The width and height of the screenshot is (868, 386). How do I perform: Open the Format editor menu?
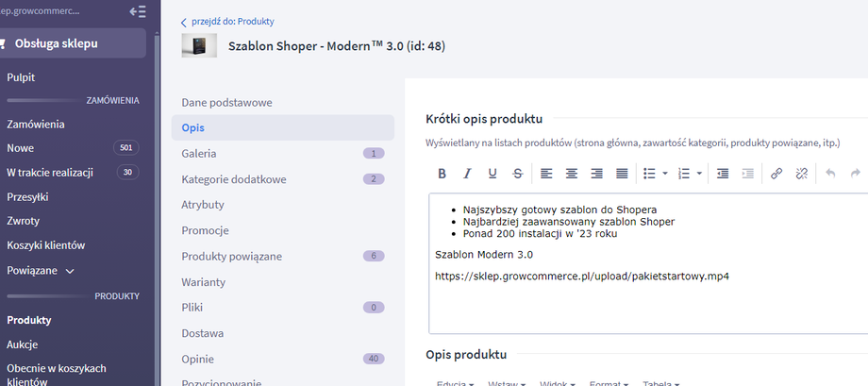point(609,383)
